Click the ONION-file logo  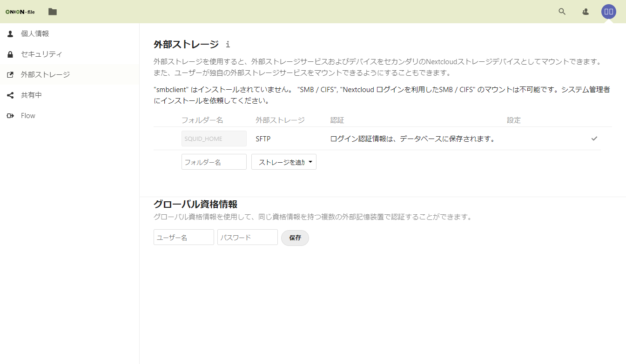20,12
